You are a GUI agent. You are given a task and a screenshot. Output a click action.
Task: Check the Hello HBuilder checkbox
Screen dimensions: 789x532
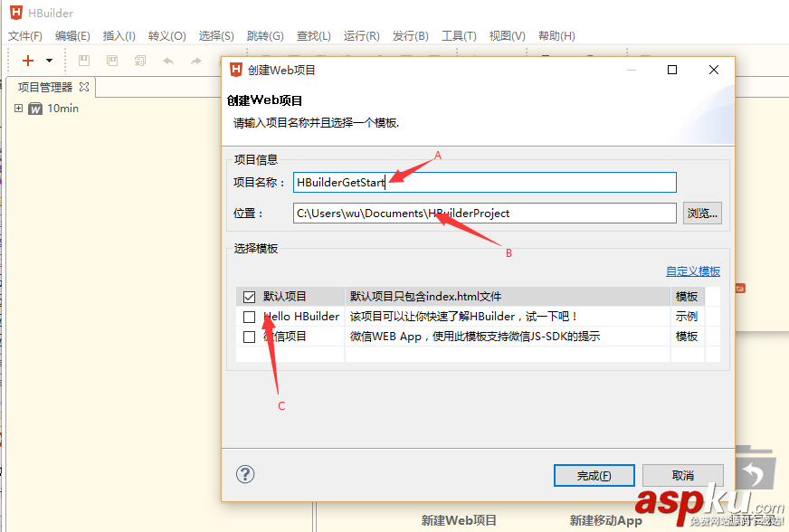point(249,317)
